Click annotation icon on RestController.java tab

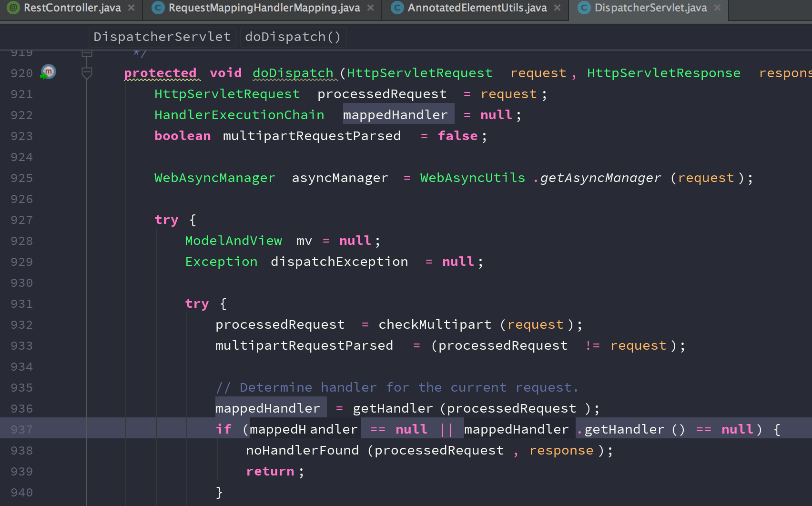pyautogui.click(x=13, y=8)
